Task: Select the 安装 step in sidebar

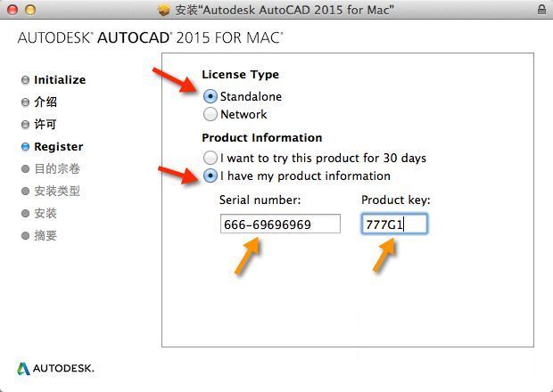Action: (39, 213)
